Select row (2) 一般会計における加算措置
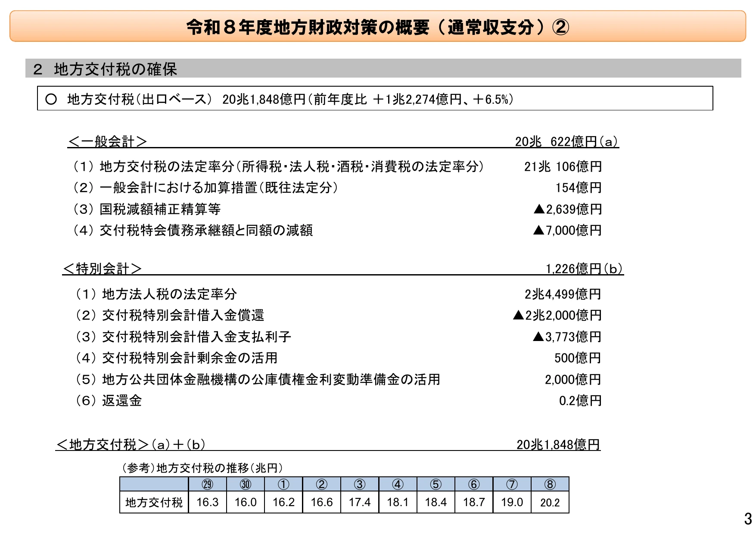 [x=205, y=188]
